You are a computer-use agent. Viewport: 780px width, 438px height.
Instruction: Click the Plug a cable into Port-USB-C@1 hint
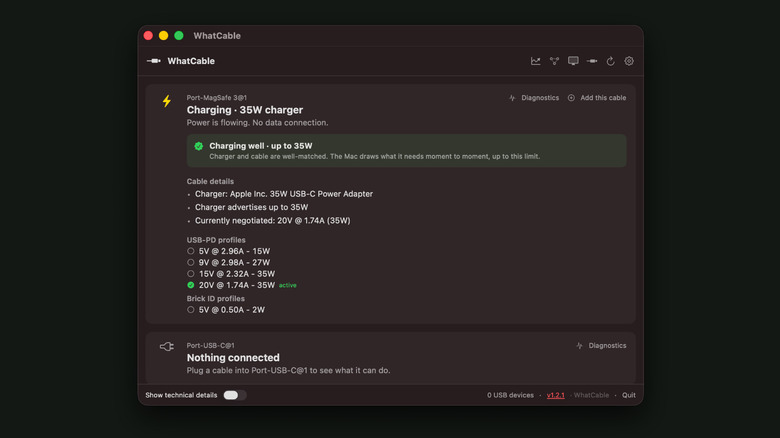(289, 371)
